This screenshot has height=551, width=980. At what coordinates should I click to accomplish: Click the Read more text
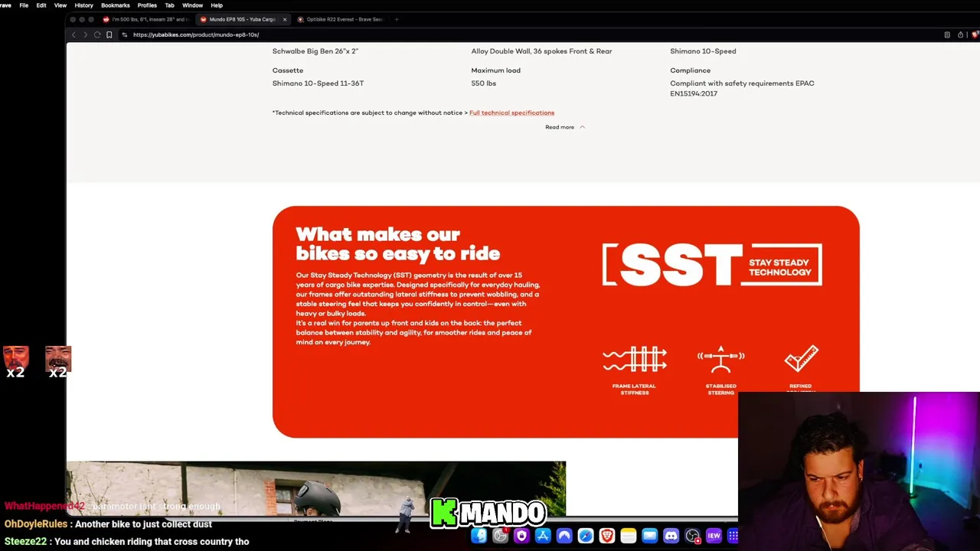point(560,127)
